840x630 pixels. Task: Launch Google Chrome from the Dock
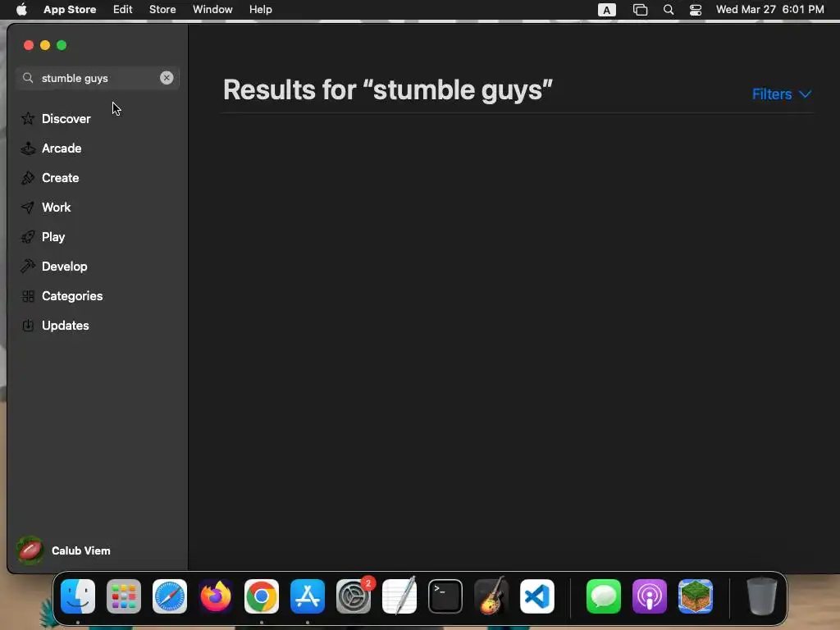tap(262, 596)
